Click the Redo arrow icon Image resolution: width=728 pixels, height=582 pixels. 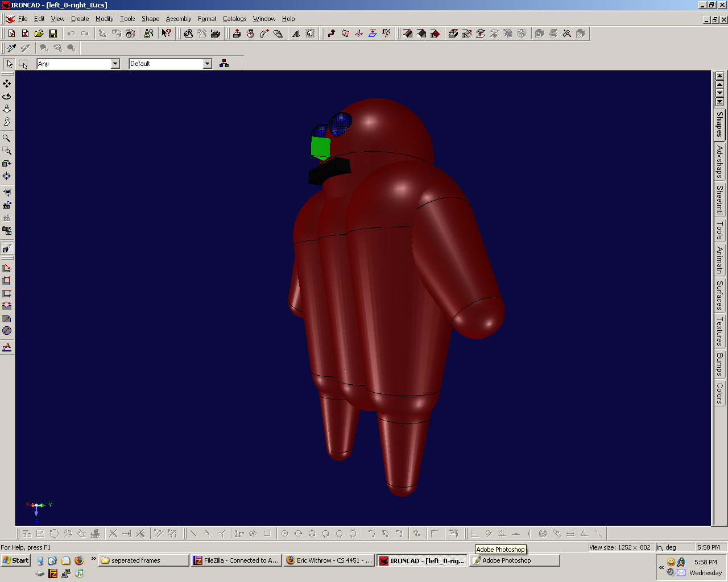pyautogui.click(x=85, y=34)
